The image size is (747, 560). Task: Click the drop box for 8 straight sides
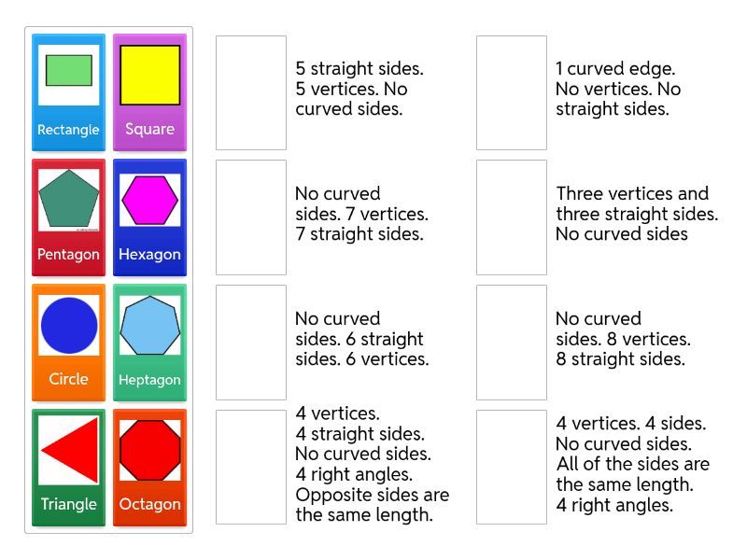(512, 343)
